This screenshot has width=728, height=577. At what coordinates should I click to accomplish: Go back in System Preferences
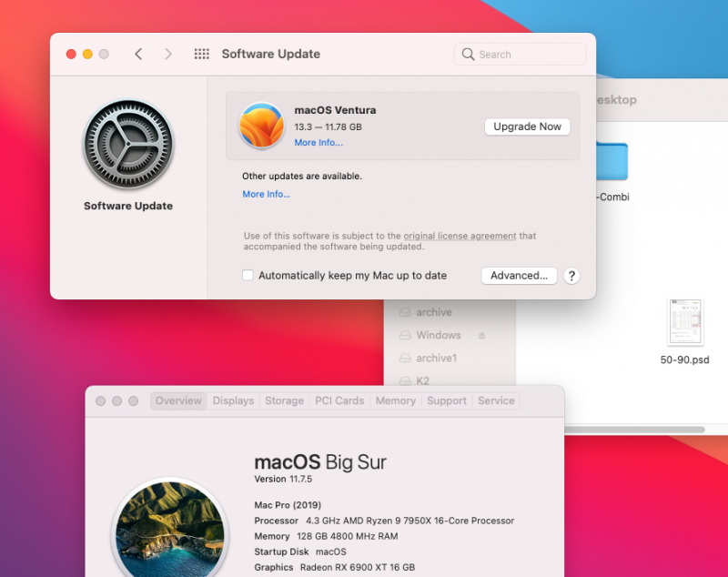point(138,55)
